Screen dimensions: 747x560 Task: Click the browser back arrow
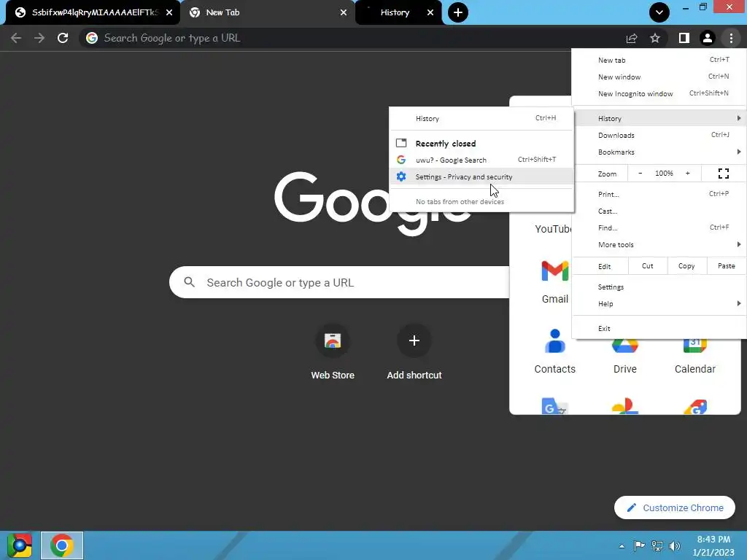coord(16,38)
